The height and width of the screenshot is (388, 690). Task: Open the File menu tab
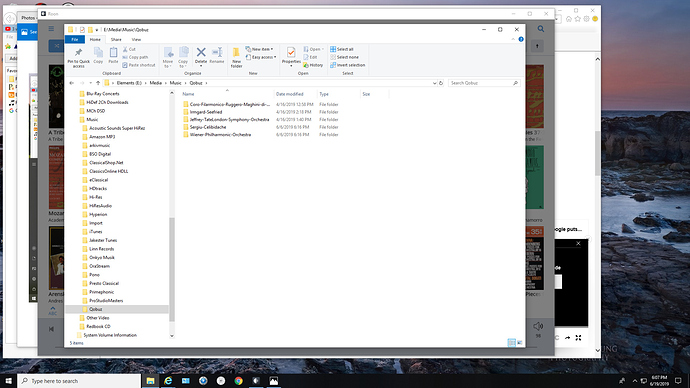(75, 40)
